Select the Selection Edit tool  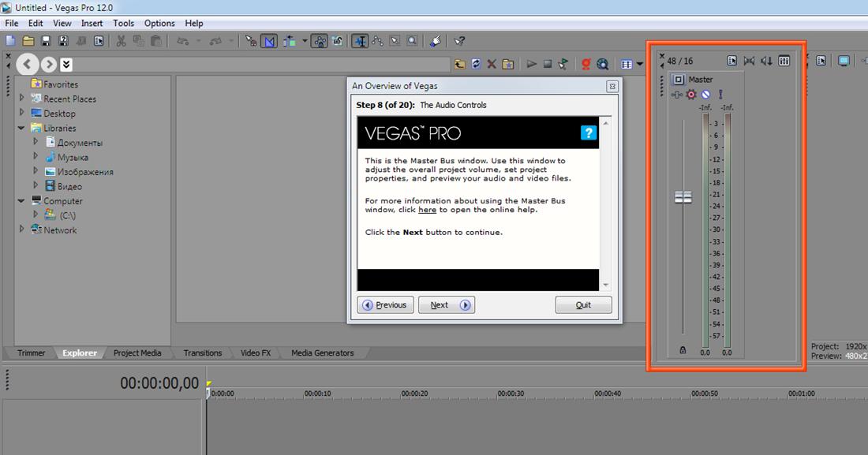(395, 41)
